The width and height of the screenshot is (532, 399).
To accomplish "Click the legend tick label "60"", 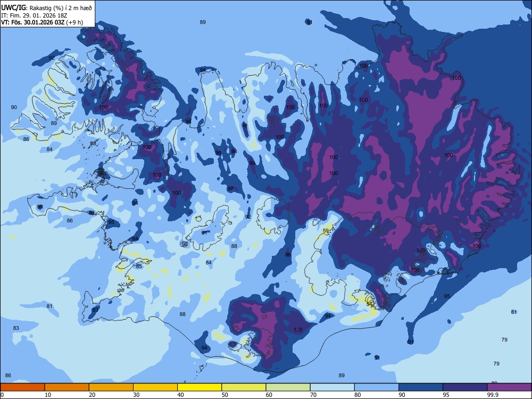I will (x=269, y=395).
